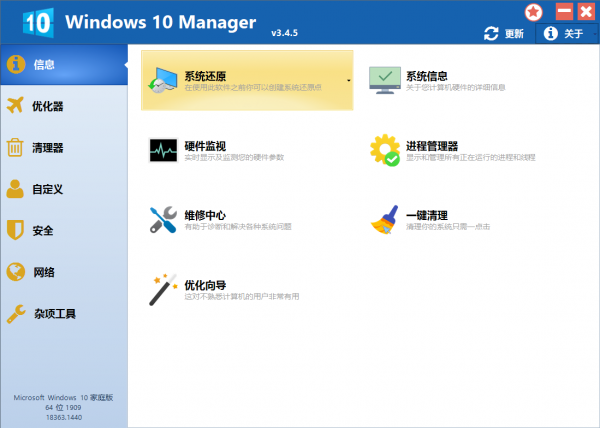Image resolution: width=600 pixels, height=428 pixels.
Task: Click the red star favorite icon
Action: point(533,13)
